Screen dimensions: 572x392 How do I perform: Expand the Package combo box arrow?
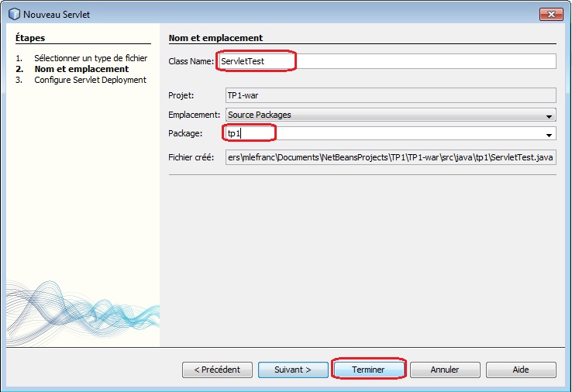click(550, 134)
